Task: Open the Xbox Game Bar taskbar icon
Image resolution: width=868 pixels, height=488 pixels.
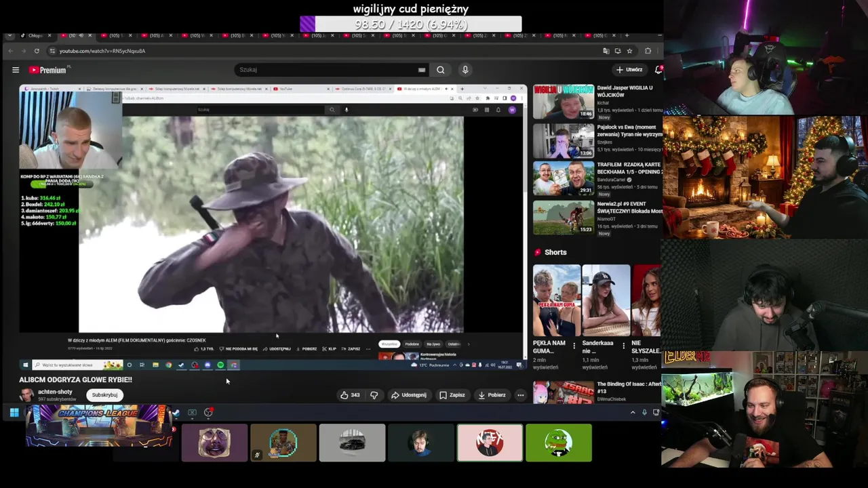Action: pos(192,412)
